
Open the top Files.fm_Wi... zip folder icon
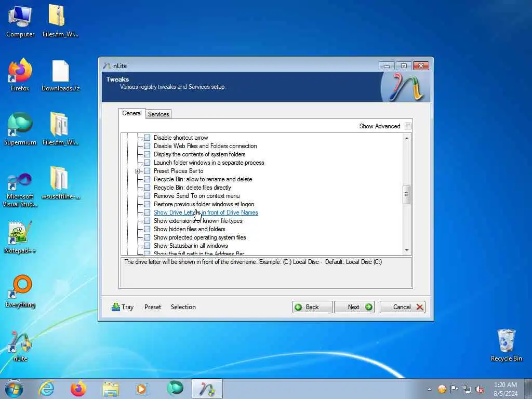tap(60, 21)
